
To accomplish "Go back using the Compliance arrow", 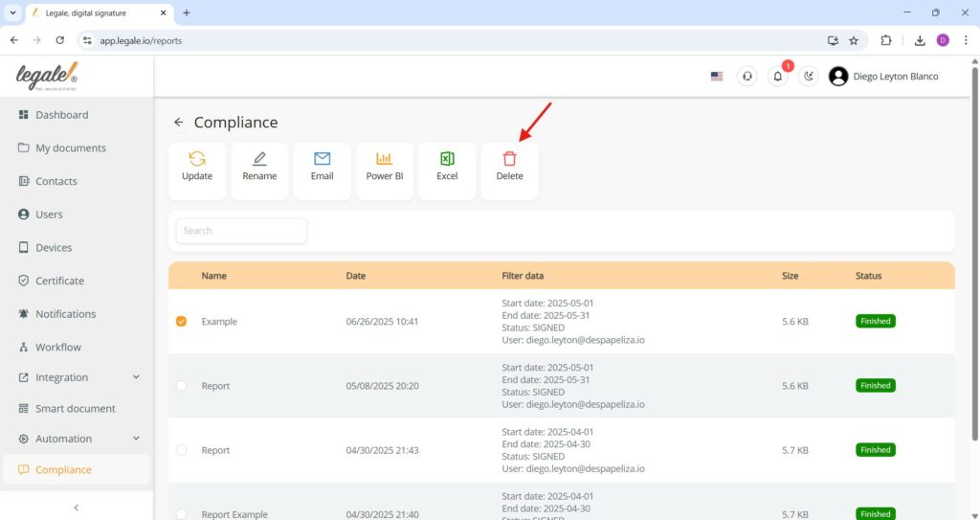I will (x=179, y=122).
